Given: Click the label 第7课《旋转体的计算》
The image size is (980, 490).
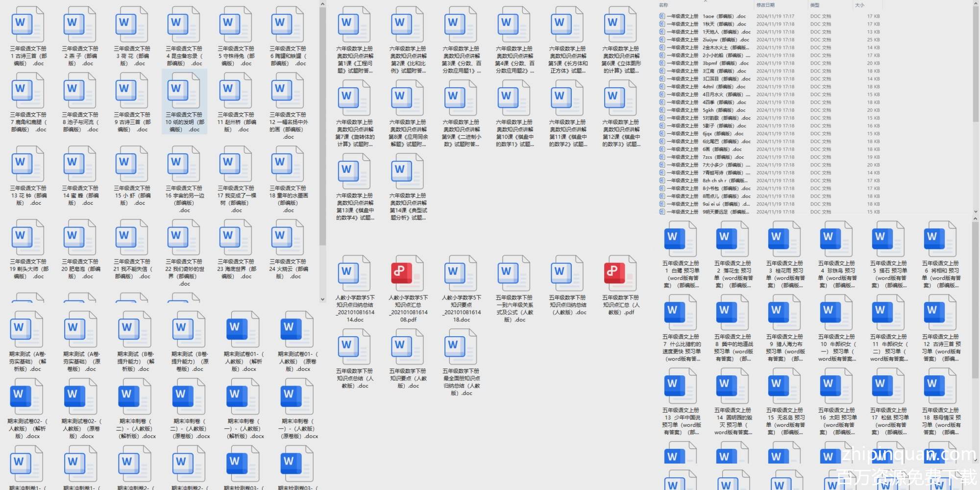Looking at the screenshot, I should (355, 133).
